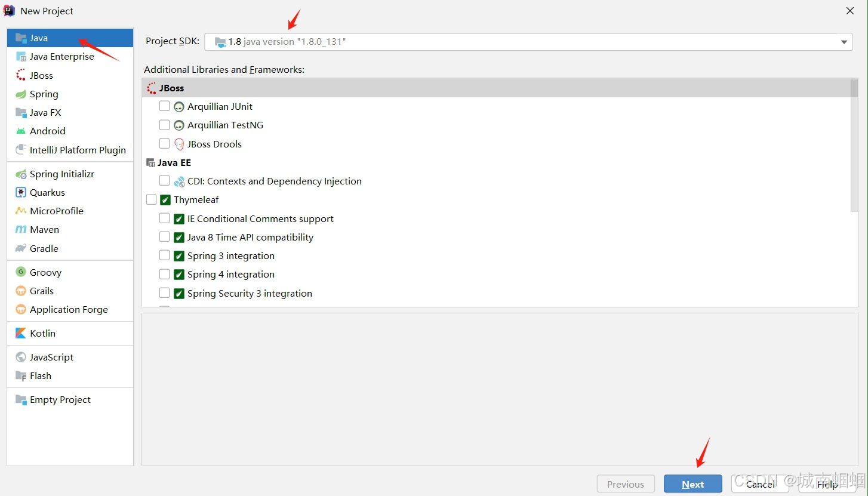This screenshot has height=496, width=868.
Task: Close the New Project dialog window
Action: point(850,11)
